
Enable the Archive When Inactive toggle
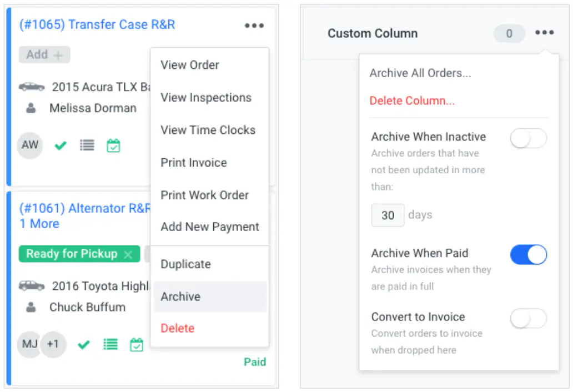point(529,138)
